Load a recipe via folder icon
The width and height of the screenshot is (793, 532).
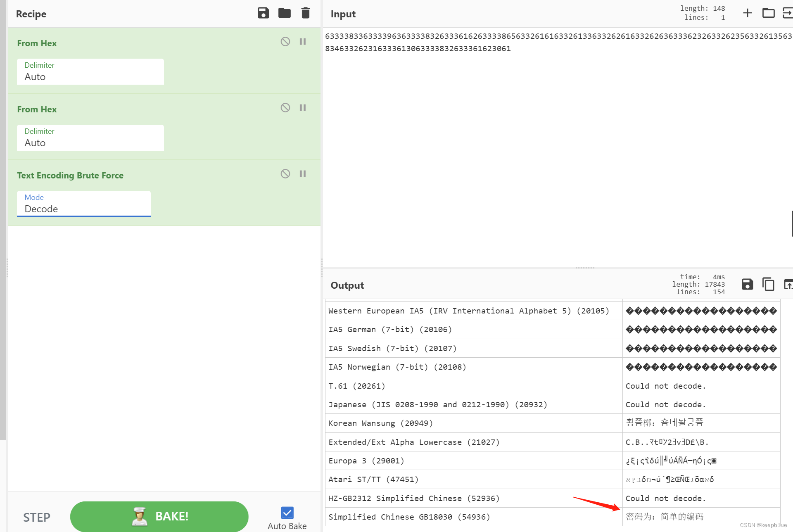(x=285, y=13)
